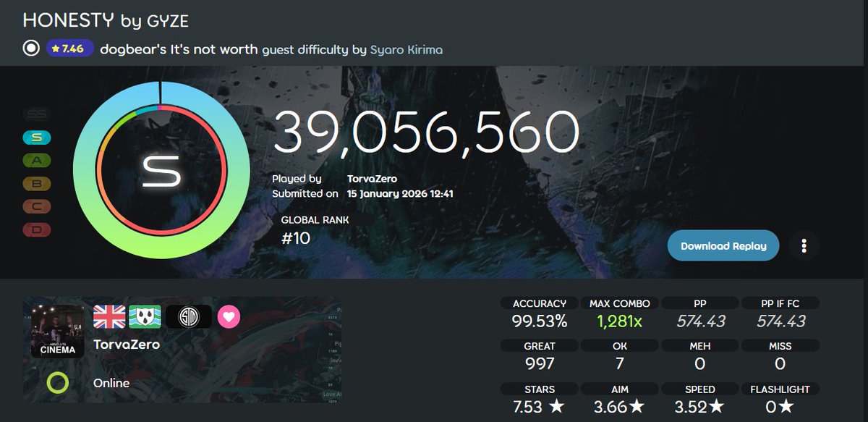Click the A grade badge
868x422 pixels.
point(35,160)
